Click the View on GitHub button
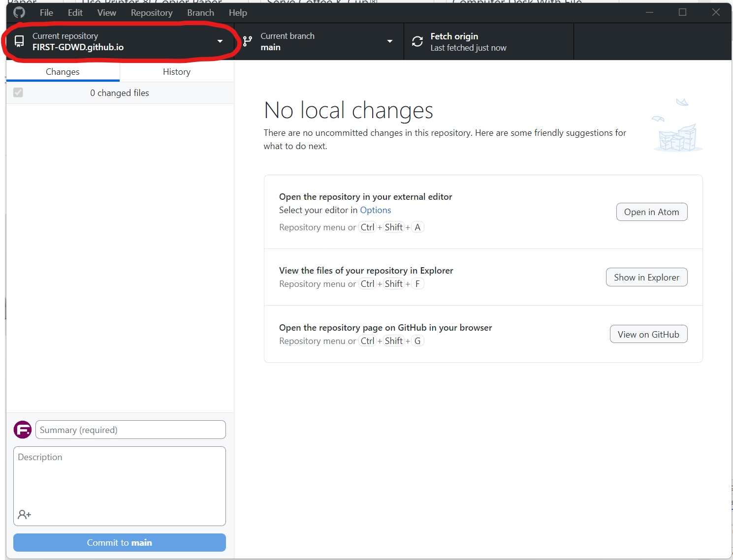 [649, 335]
